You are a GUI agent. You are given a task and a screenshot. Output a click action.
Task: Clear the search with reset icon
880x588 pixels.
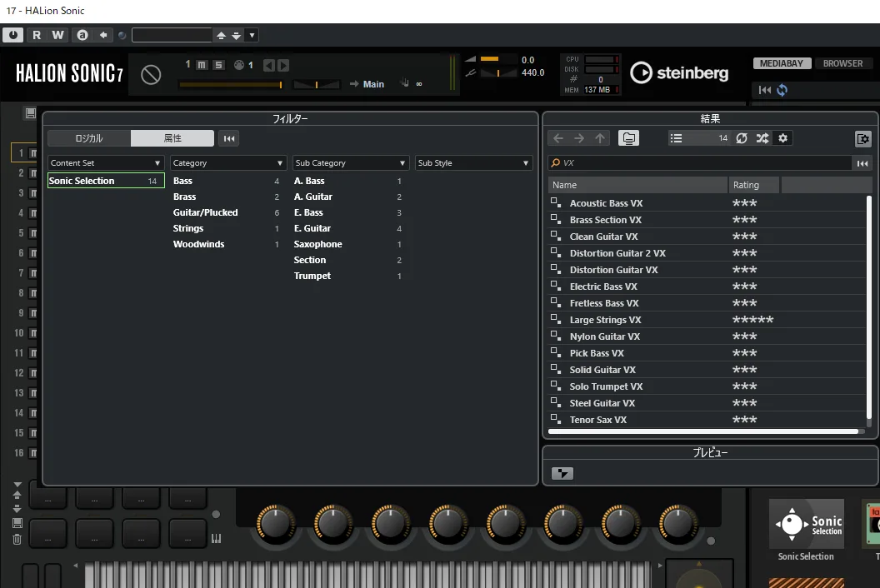[862, 163]
